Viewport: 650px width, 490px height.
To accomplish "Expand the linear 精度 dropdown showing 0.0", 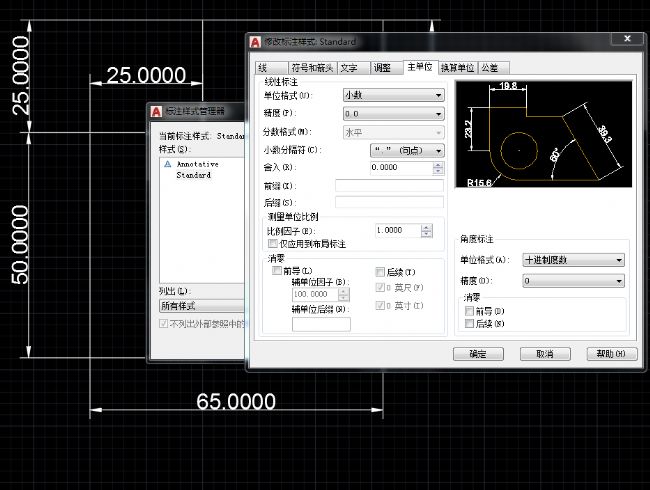I will [394, 114].
